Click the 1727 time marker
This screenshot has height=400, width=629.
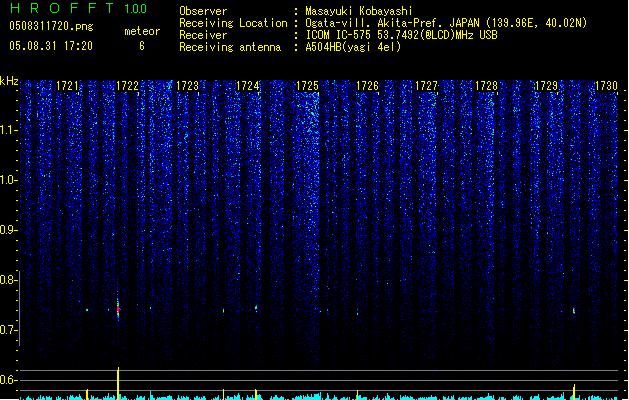[x=426, y=86]
